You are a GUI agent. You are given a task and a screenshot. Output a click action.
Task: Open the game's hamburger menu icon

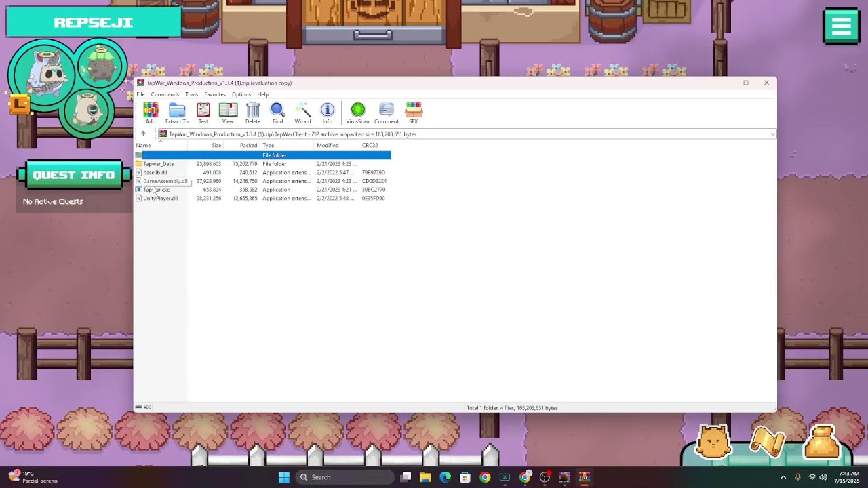coord(841,26)
